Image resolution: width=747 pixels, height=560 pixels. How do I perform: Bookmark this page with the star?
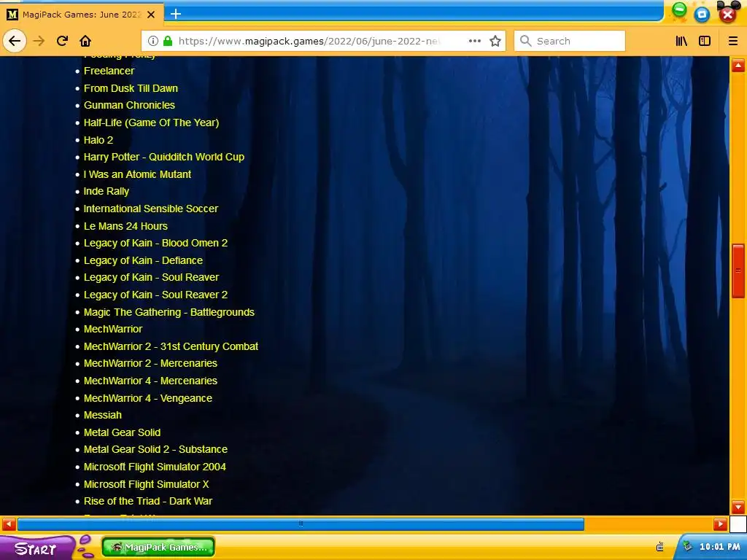click(x=495, y=41)
